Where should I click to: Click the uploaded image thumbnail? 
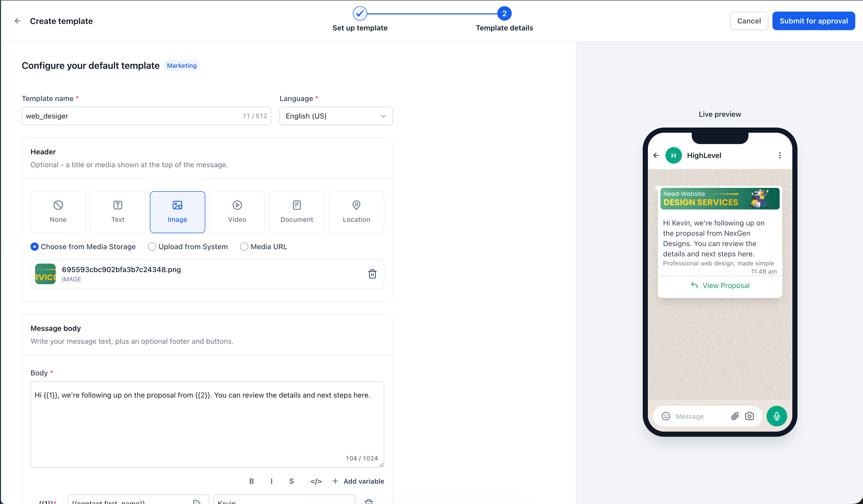coord(45,274)
